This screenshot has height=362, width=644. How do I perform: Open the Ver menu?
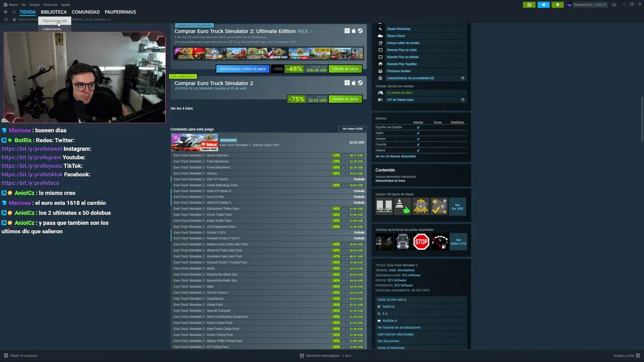pyautogui.click(x=23, y=5)
